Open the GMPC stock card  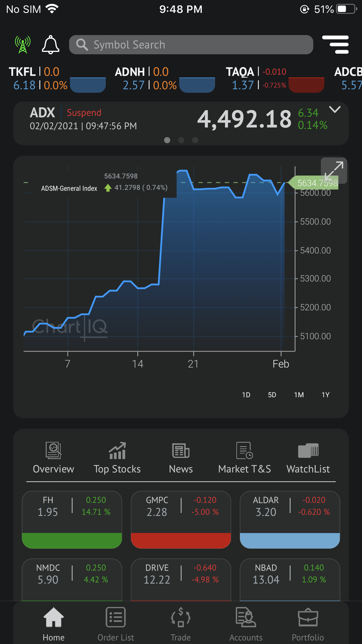point(181,520)
